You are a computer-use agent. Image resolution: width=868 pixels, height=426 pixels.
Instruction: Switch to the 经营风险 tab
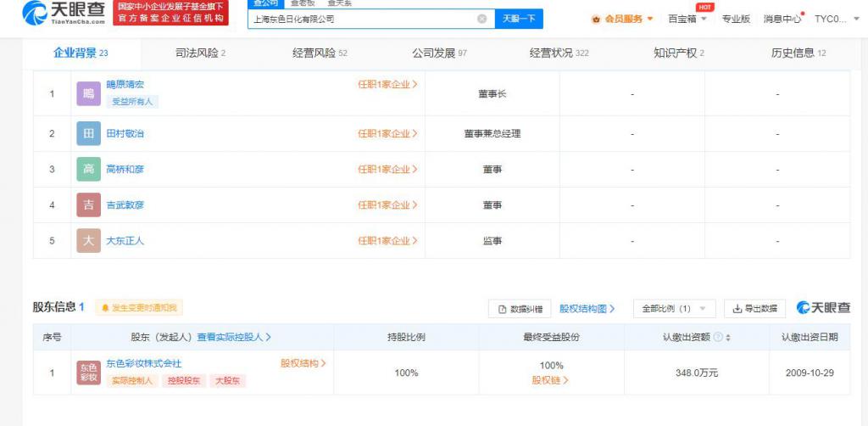(320, 53)
